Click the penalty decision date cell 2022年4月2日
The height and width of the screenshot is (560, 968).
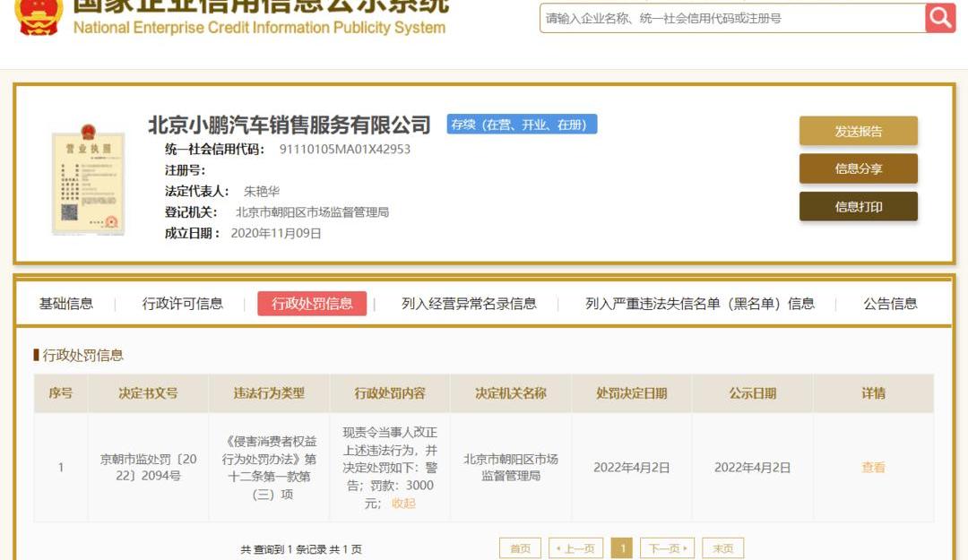[632, 468]
